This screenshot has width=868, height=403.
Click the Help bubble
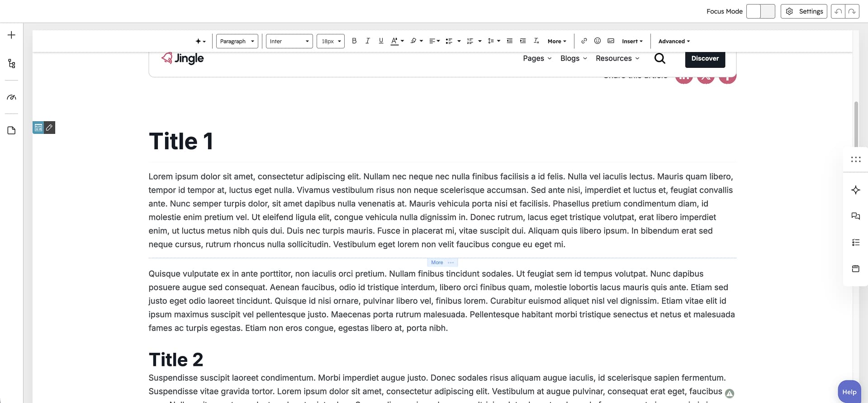pos(849,392)
